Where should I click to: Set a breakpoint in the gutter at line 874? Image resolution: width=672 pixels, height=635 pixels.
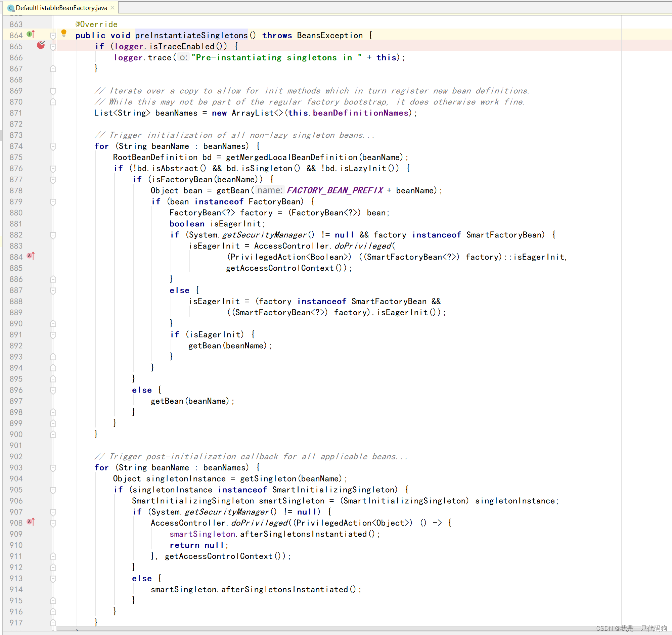pyautogui.click(x=41, y=146)
